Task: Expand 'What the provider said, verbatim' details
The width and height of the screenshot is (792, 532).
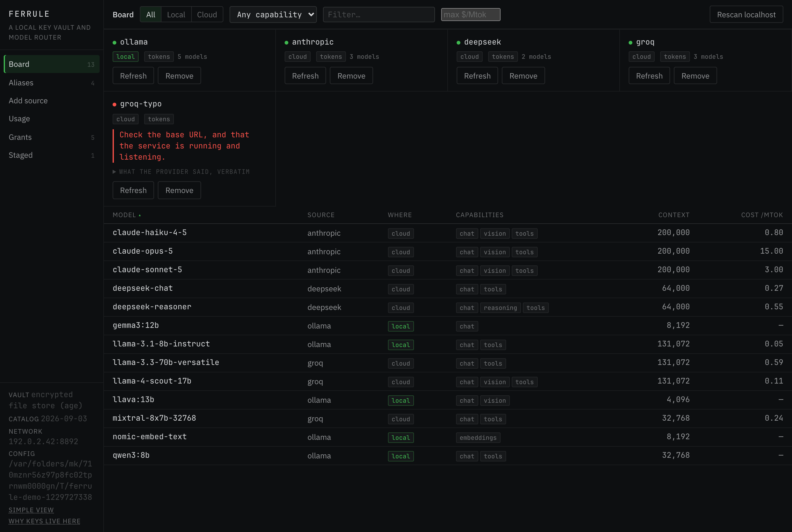Action: [181, 172]
